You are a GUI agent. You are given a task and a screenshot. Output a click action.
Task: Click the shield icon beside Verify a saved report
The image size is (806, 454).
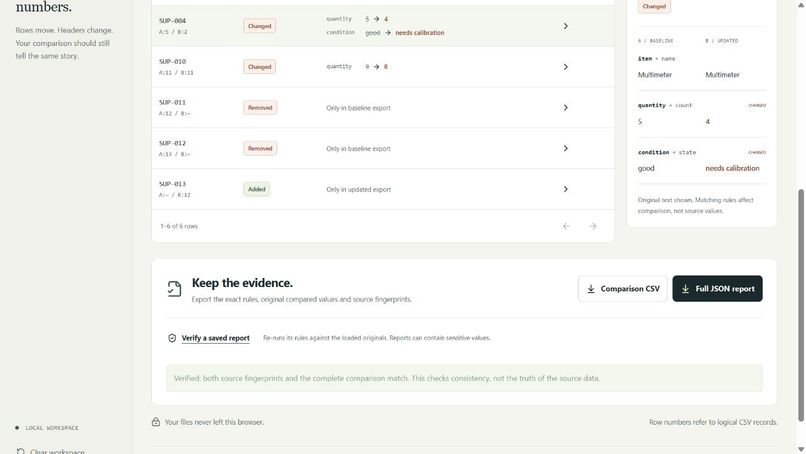[172, 338]
